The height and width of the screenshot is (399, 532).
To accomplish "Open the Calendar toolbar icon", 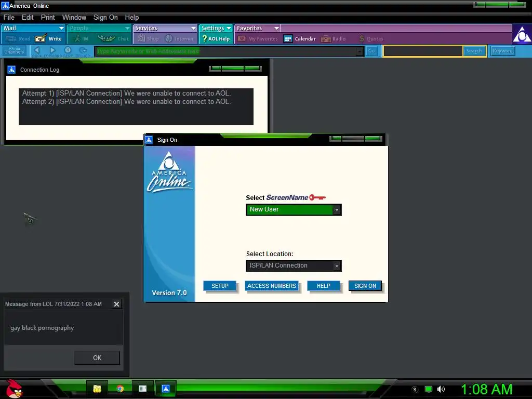I will point(300,38).
